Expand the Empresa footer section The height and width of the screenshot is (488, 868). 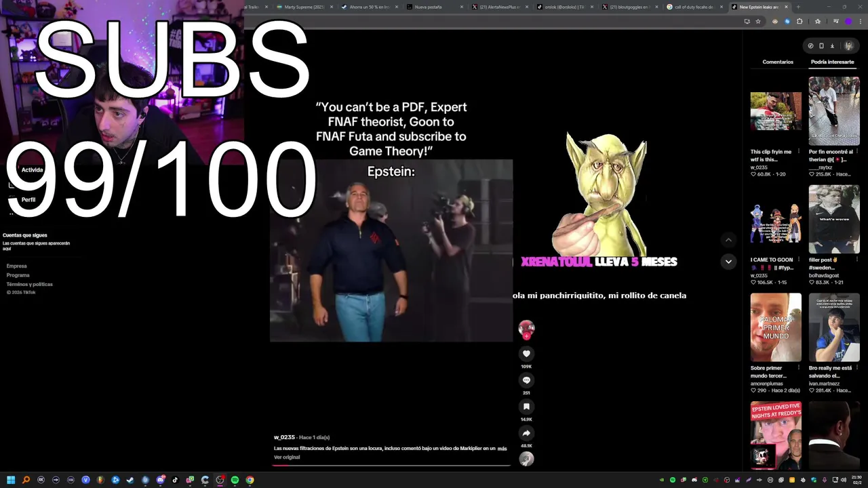coord(17,266)
